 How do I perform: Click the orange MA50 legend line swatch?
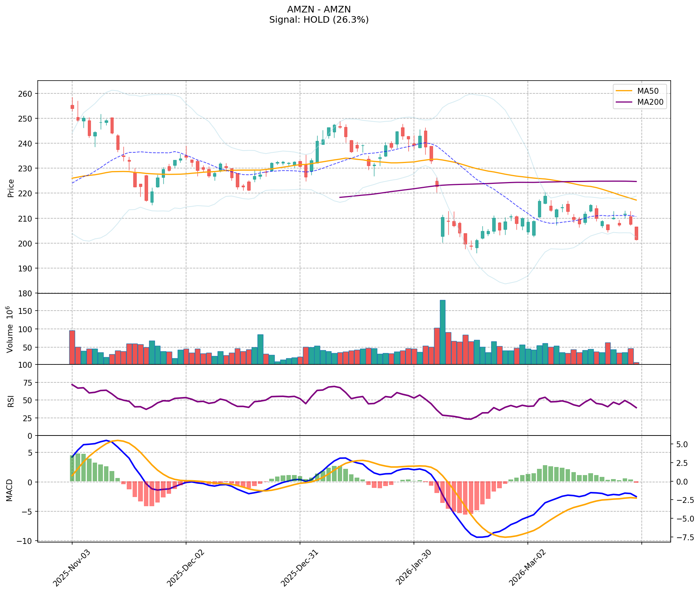tap(624, 91)
